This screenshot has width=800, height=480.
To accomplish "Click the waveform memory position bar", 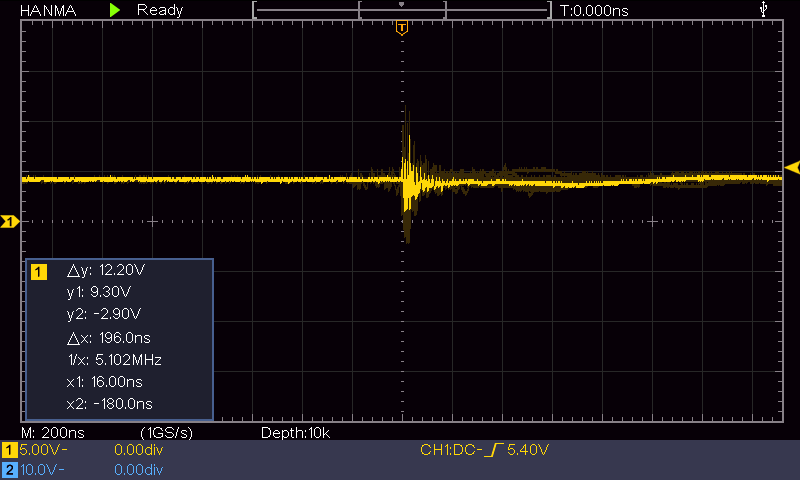I will click(x=401, y=10).
